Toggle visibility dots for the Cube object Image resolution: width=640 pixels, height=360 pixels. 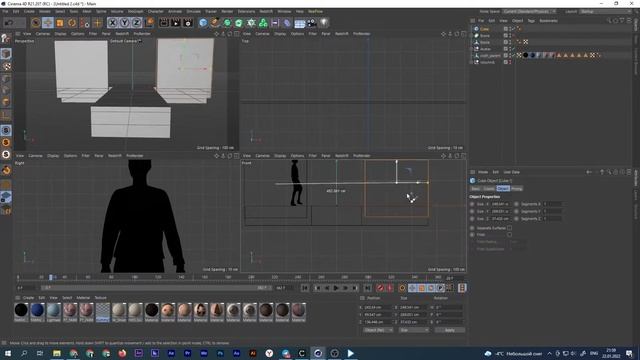point(509,29)
